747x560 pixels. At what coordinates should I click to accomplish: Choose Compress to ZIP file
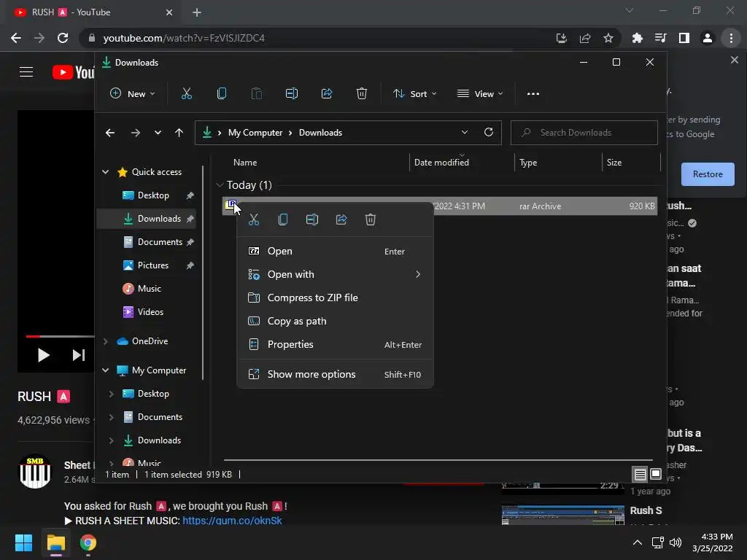(x=335, y=297)
